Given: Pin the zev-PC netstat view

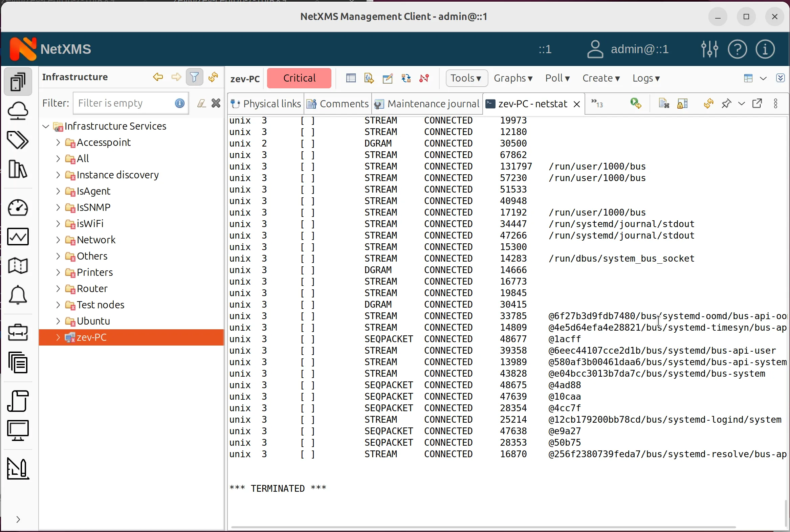Looking at the screenshot, I should click(x=726, y=104).
